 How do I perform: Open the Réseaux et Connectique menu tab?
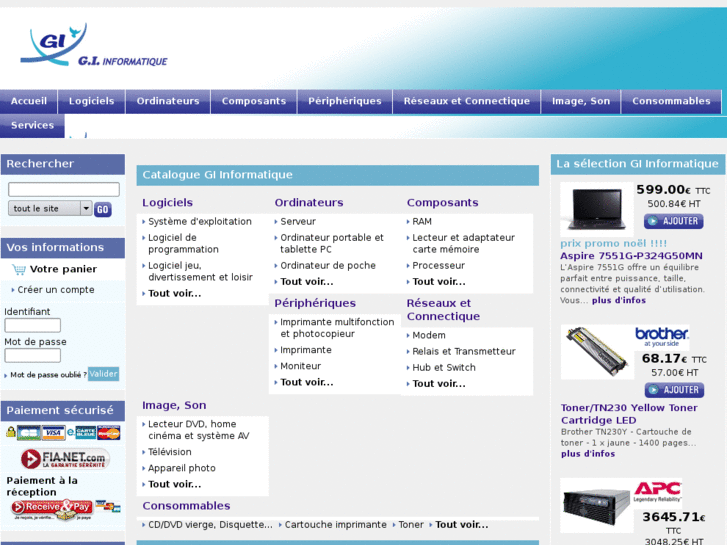pos(466,101)
